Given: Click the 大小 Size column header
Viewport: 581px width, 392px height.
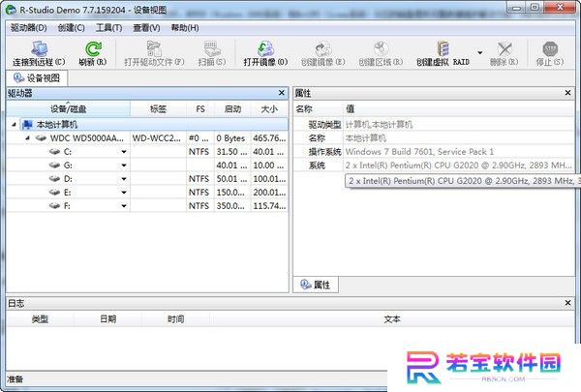Looking at the screenshot, I should tap(269, 109).
